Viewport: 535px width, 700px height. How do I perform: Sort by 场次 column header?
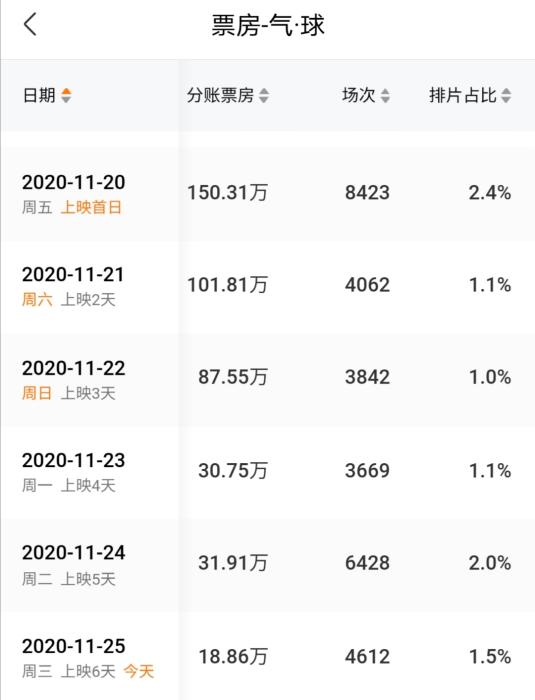[x=359, y=95]
